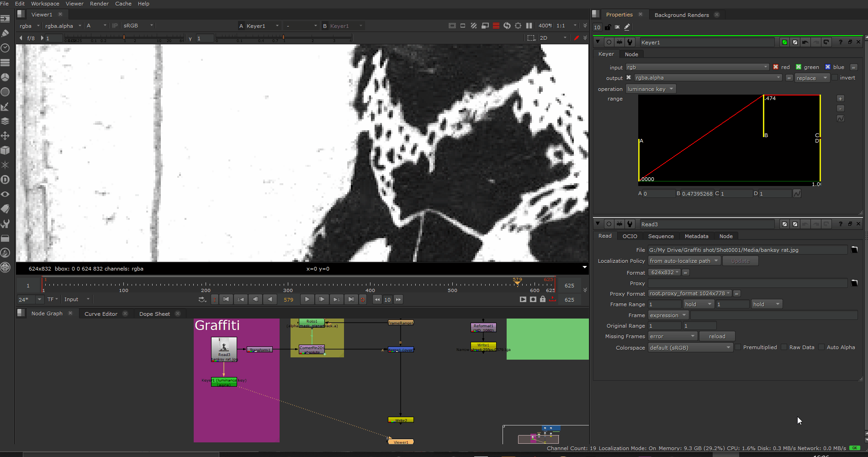868x457 pixels.
Task: Open the Cache menu
Action: (x=123, y=4)
